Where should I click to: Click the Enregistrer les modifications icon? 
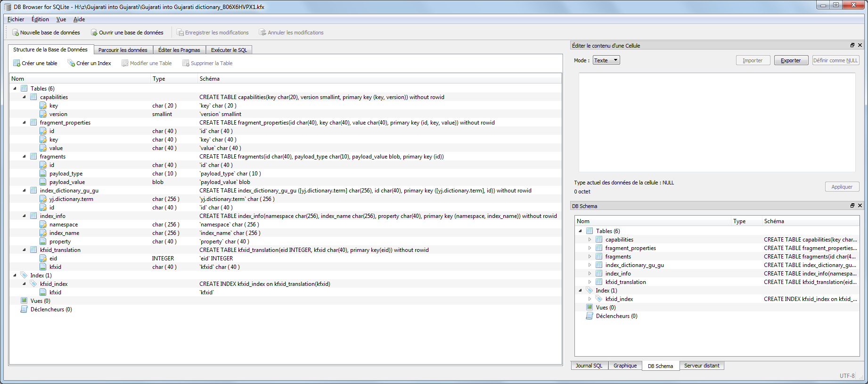pos(180,33)
